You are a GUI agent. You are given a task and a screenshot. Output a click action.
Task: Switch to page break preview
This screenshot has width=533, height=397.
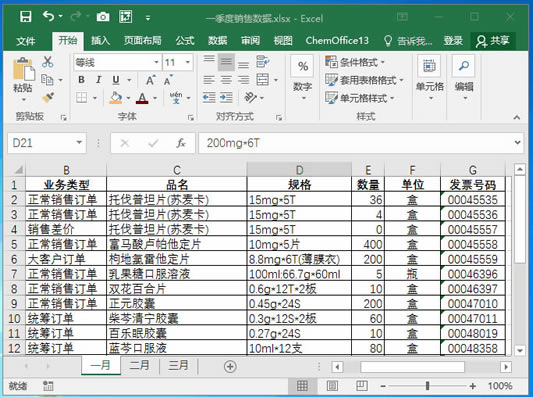tap(362, 385)
